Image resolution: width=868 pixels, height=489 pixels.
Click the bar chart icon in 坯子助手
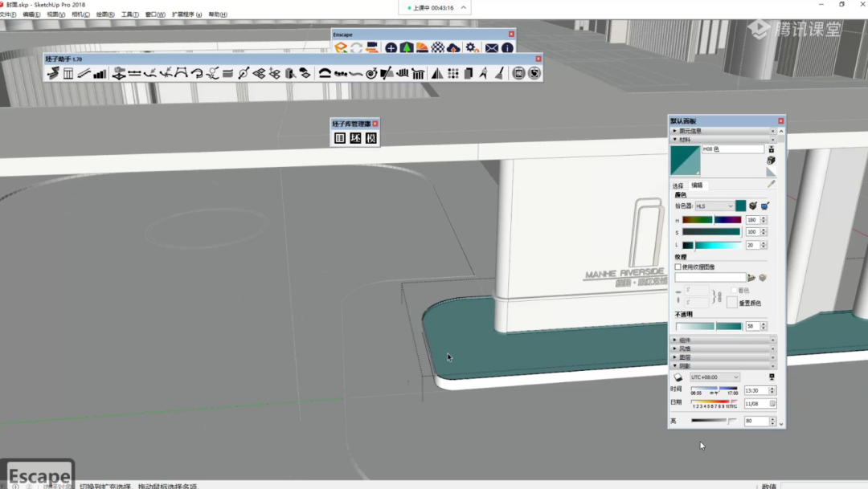tap(100, 73)
